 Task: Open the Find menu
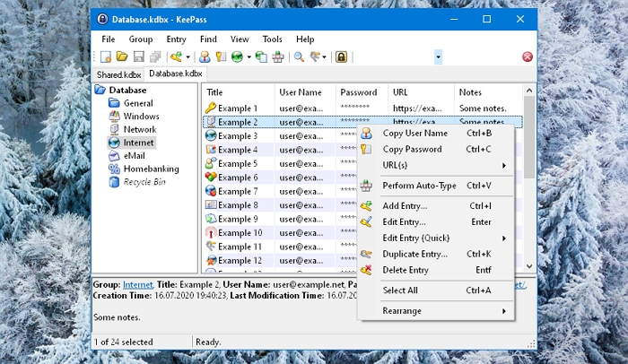208,39
